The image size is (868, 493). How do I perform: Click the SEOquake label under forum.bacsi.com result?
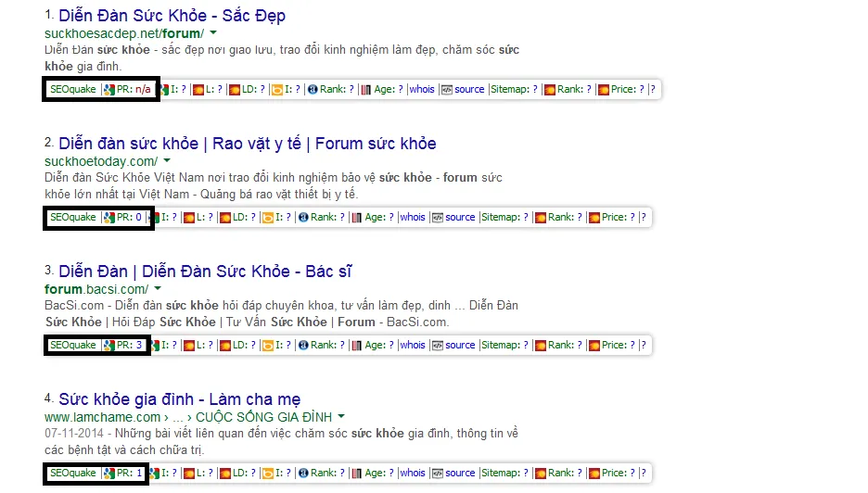tap(72, 346)
